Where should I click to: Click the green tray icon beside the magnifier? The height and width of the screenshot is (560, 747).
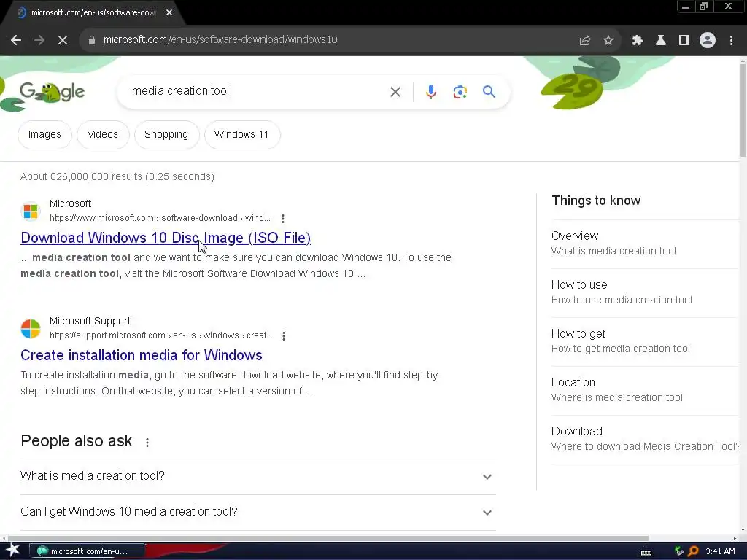point(679,551)
